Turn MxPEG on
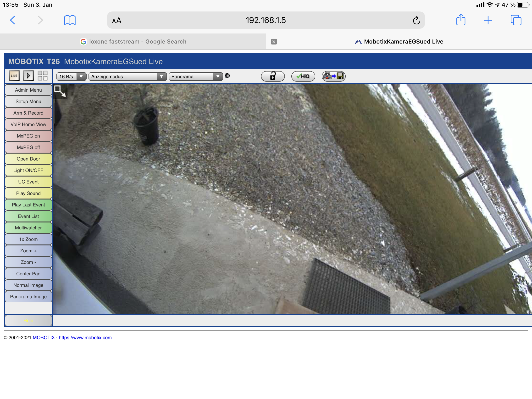The image size is (532, 399). point(28,136)
